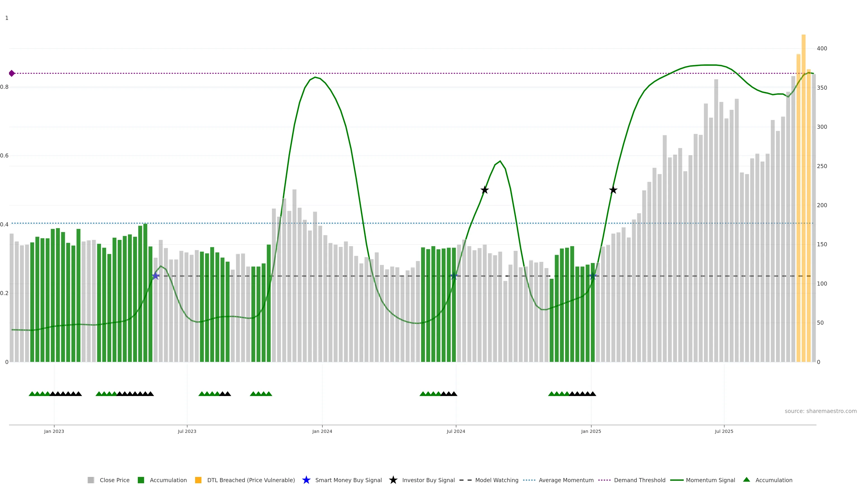Click the purple diamond Demand Threshold marker
The image size is (868, 488).
[12, 73]
